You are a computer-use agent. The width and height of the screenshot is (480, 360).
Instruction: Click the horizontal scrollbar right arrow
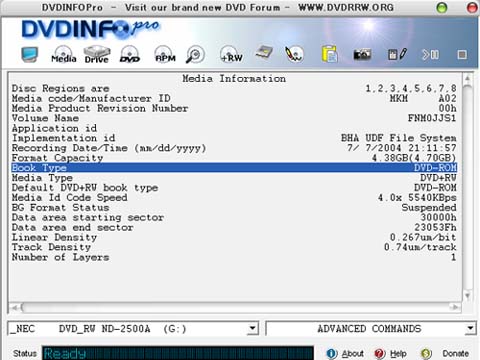(455, 307)
